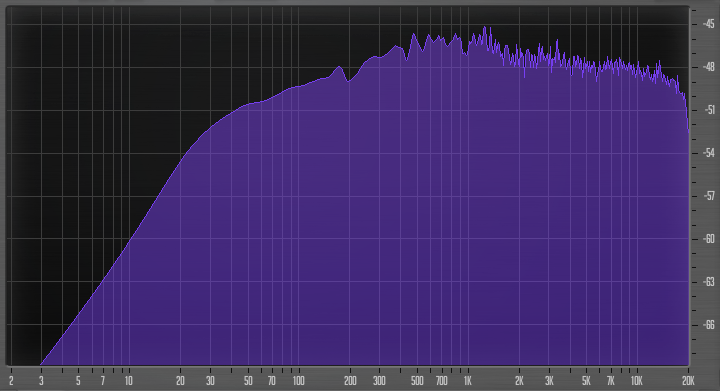Screen dimensions: 720x391
Task: Click the 1K frequency axis label
Action: (x=467, y=380)
